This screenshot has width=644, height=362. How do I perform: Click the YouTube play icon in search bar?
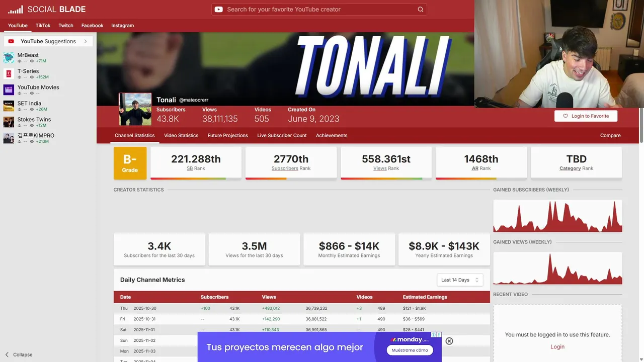pyautogui.click(x=219, y=9)
